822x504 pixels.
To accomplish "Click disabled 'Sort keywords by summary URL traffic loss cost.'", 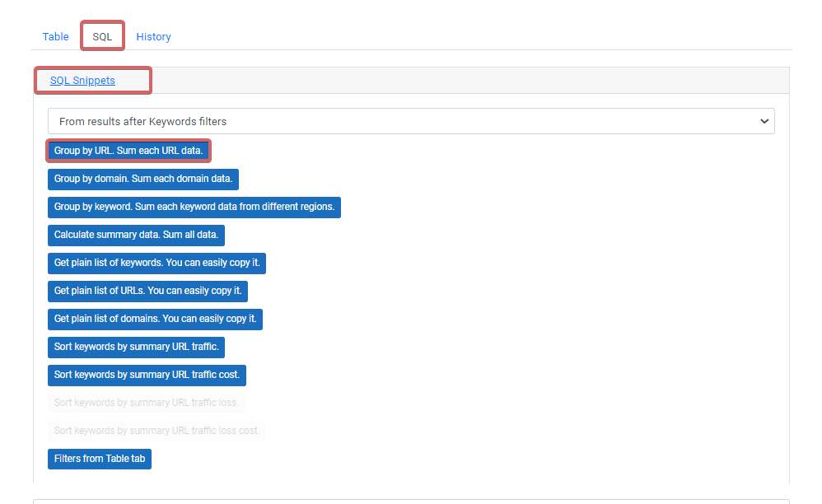I will coord(156,432).
